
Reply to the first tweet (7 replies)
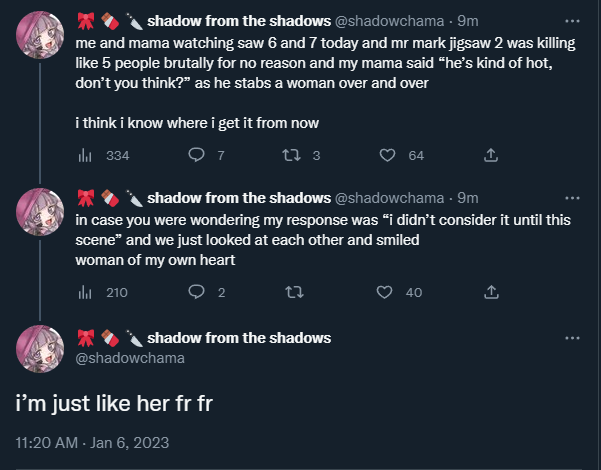pyautogui.click(x=197, y=155)
